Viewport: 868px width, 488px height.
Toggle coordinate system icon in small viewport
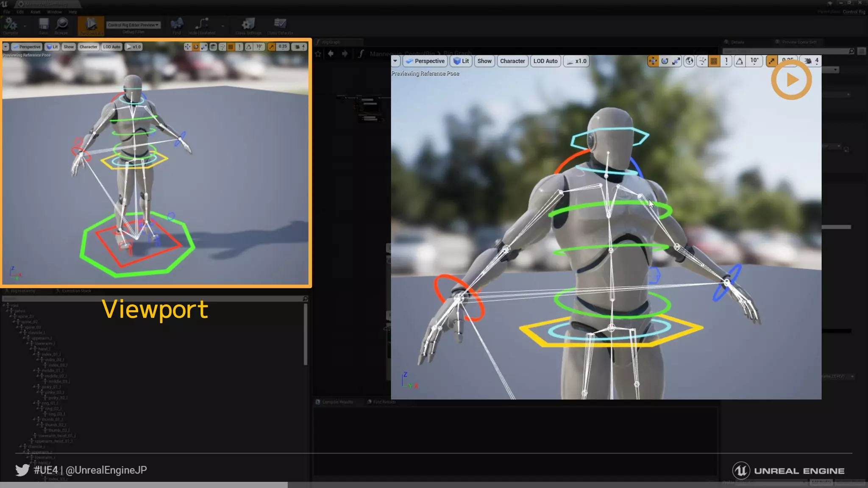click(213, 47)
